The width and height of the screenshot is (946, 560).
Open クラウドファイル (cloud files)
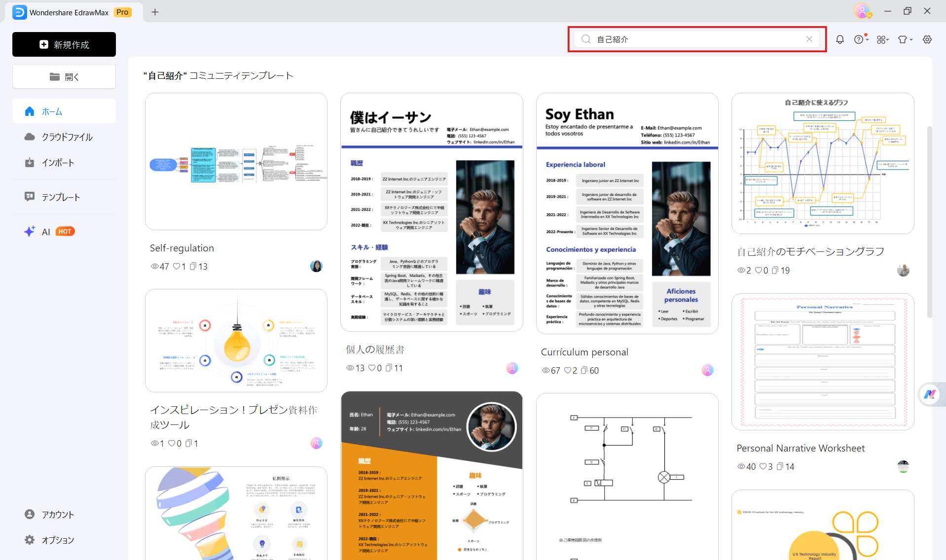coord(67,137)
